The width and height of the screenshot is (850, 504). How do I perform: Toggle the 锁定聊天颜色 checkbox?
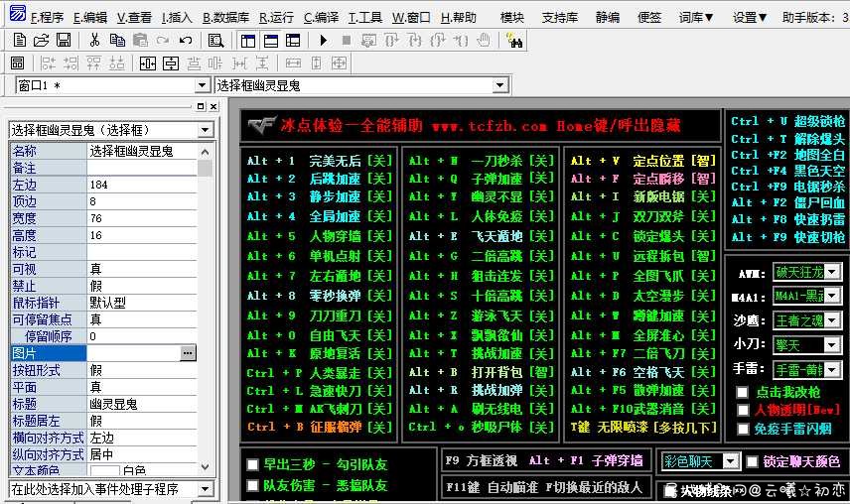[752, 461]
